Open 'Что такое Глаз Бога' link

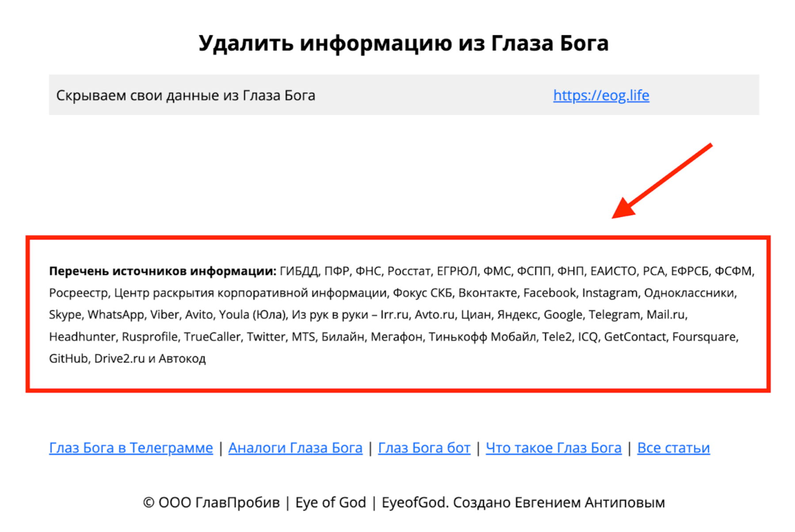click(554, 448)
